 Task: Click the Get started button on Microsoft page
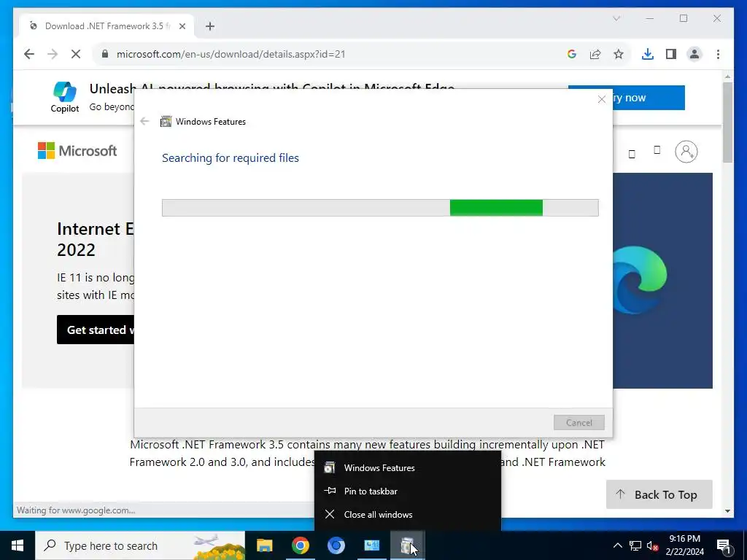tap(96, 330)
